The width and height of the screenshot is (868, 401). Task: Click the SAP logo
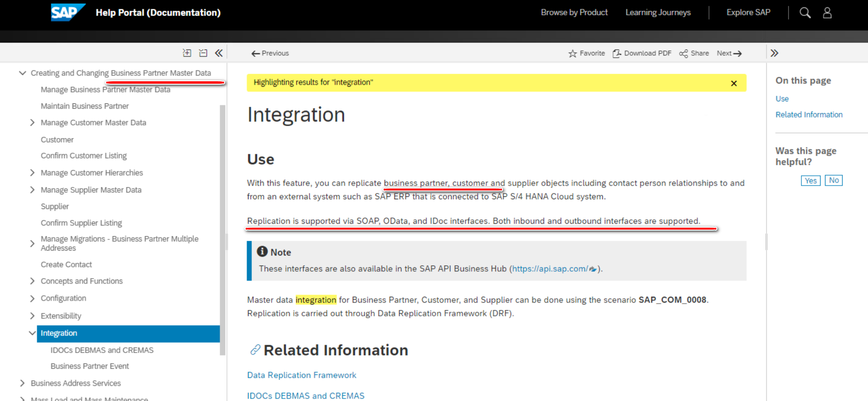(68, 12)
